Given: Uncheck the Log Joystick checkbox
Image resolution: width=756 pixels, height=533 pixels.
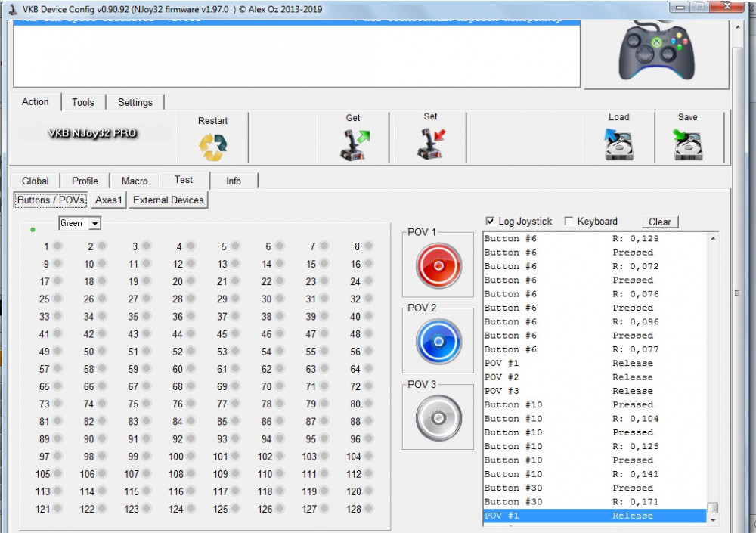Looking at the screenshot, I should [x=489, y=222].
